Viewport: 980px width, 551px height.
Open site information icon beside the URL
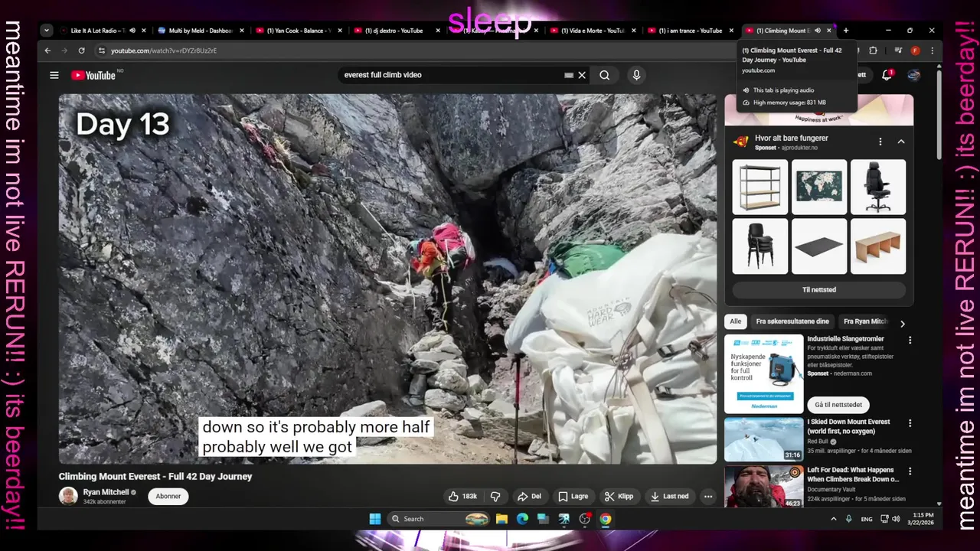tap(101, 51)
